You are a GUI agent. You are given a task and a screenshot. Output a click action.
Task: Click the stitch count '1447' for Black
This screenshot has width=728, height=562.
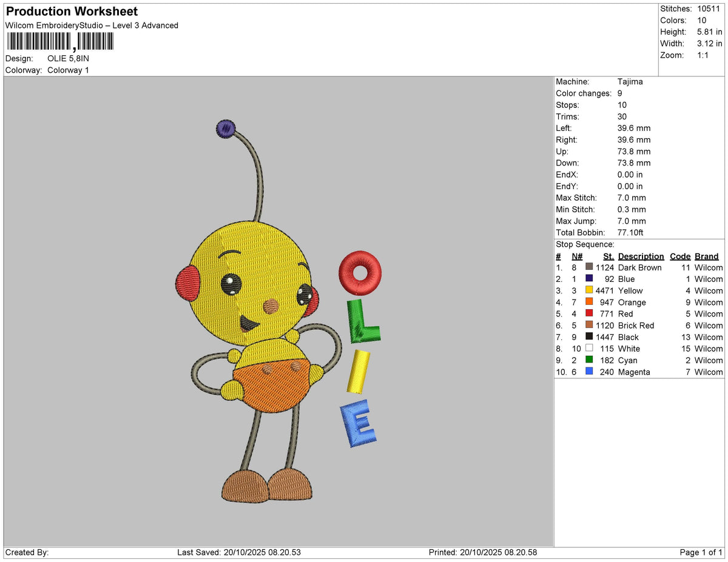point(605,337)
